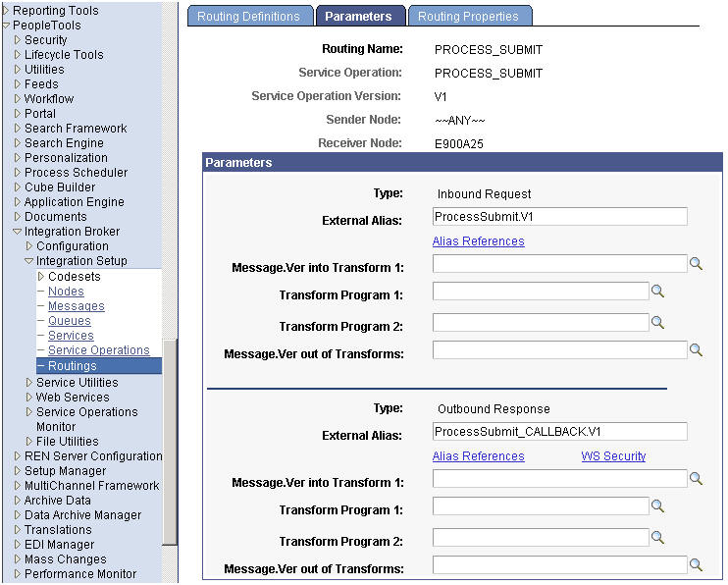
Task: Open the WS Security link
Action: pos(613,456)
